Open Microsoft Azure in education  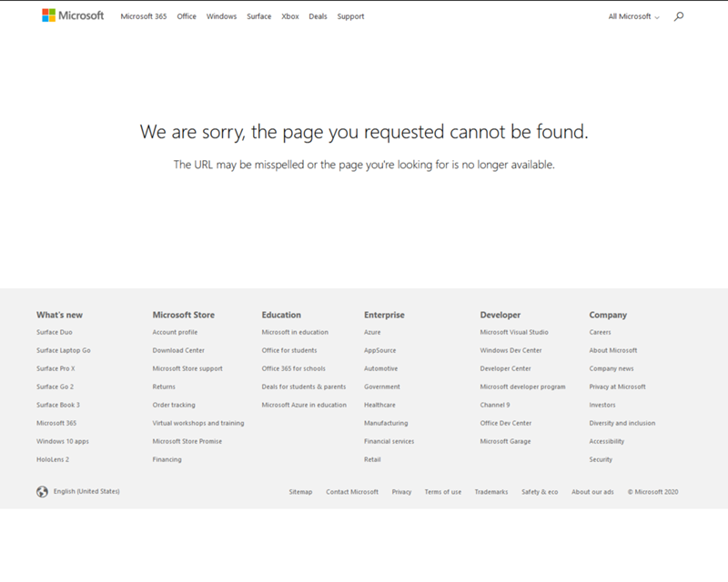tap(304, 405)
